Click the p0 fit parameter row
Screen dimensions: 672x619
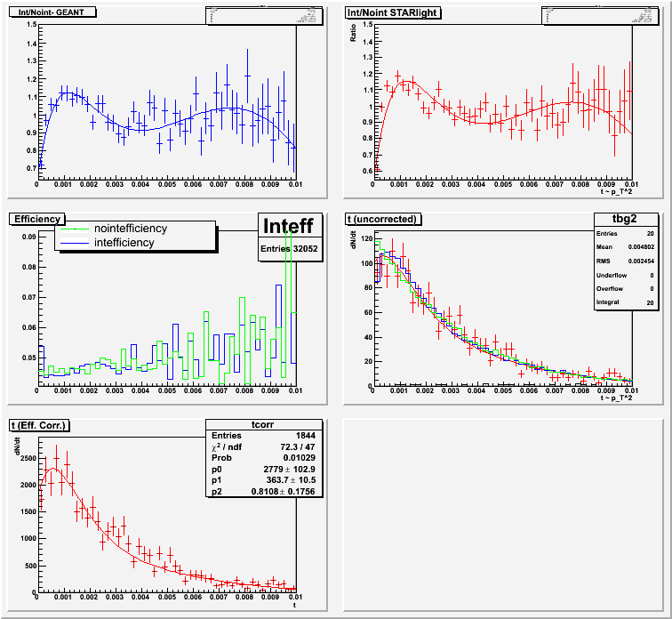(264, 478)
